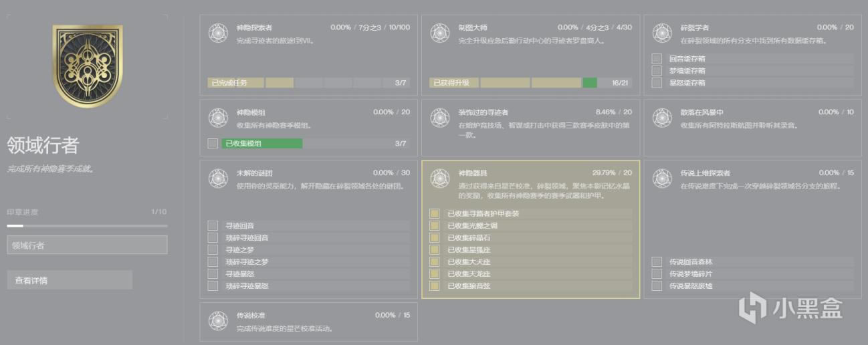Screen dimensions: 868x345
Task: Click the 领域行者 title field
Action: 87,245
